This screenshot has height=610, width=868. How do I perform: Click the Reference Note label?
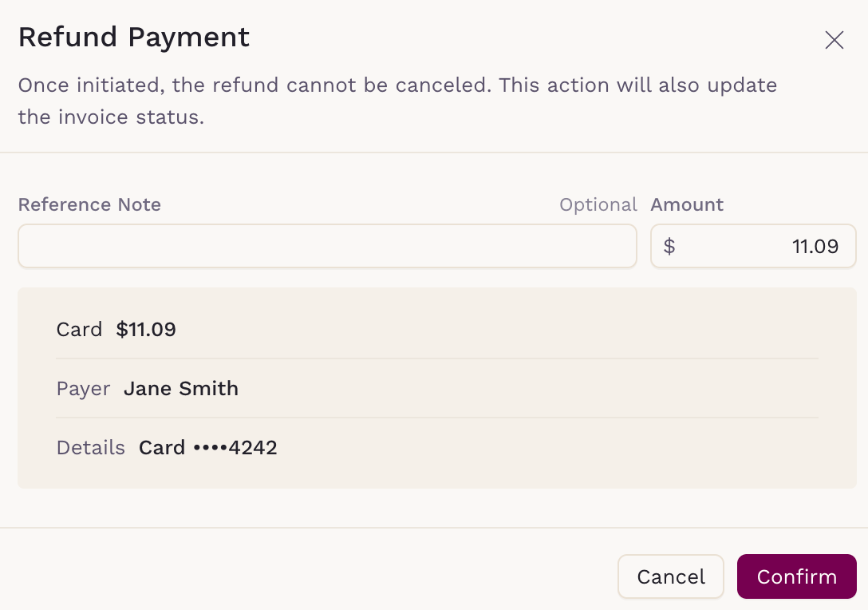tap(89, 204)
